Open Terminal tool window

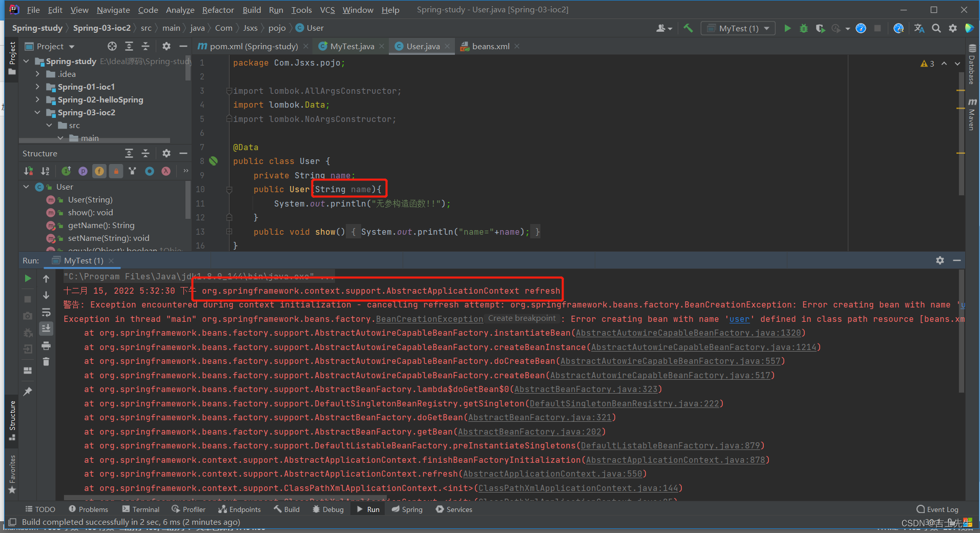click(141, 509)
